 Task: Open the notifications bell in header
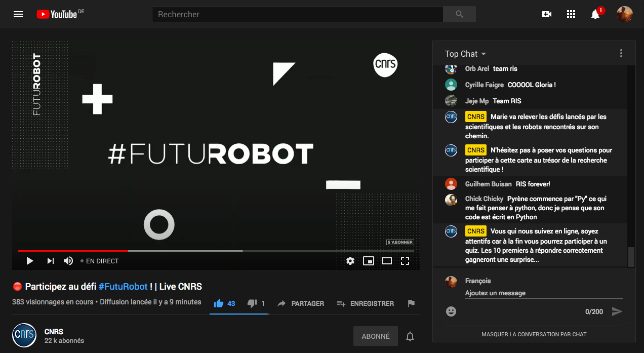tap(595, 14)
